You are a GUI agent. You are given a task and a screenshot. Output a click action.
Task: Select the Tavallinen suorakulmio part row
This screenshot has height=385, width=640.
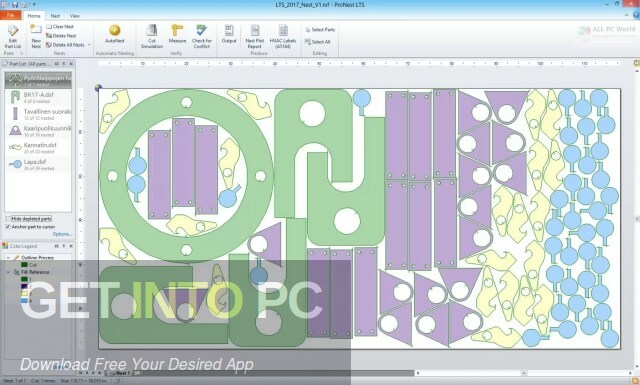[x=38, y=114]
